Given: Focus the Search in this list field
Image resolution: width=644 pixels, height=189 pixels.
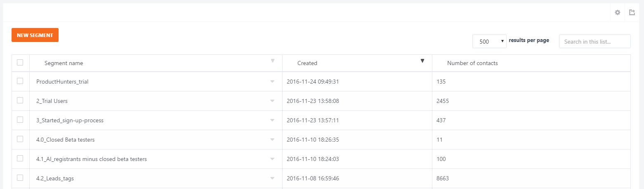Looking at the screenshot, I should [x=594, y=41].
